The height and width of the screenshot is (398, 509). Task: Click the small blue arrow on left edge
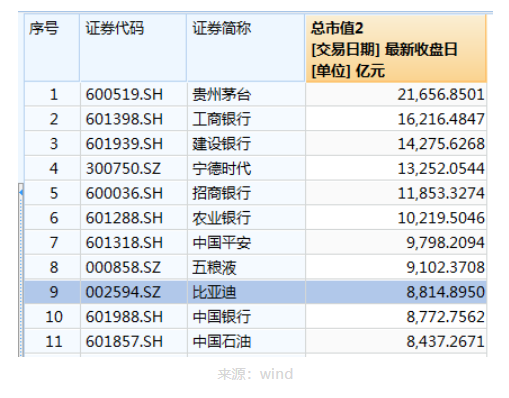[x=21, y=192]
